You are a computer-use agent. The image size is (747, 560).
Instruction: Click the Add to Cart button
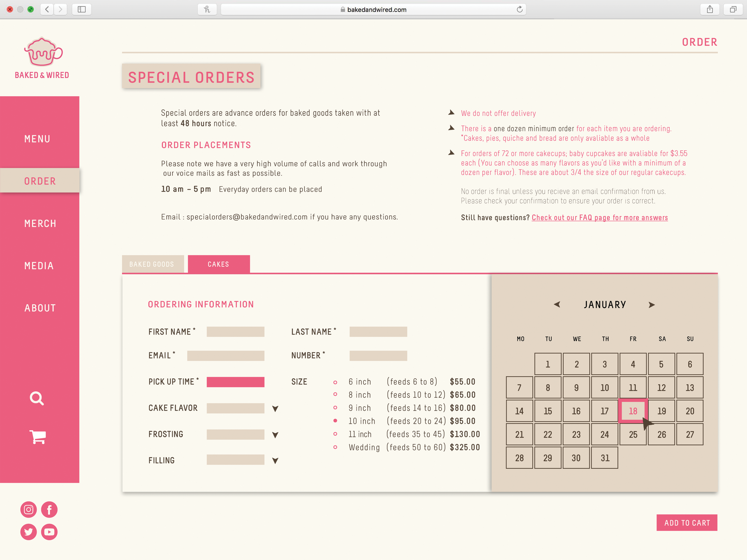[687, 523]
